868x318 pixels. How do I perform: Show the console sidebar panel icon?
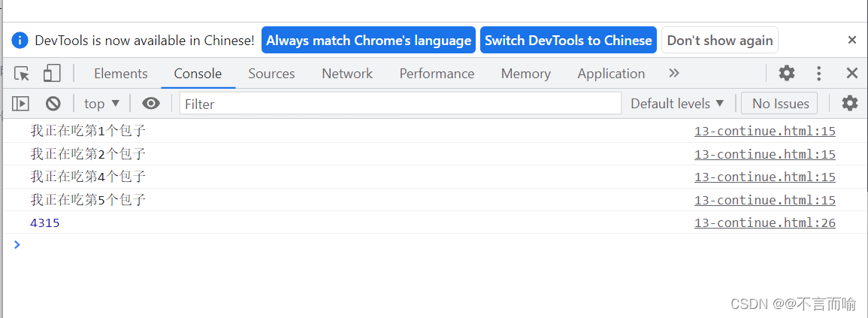pyautogui.click(x=20, y=104)
